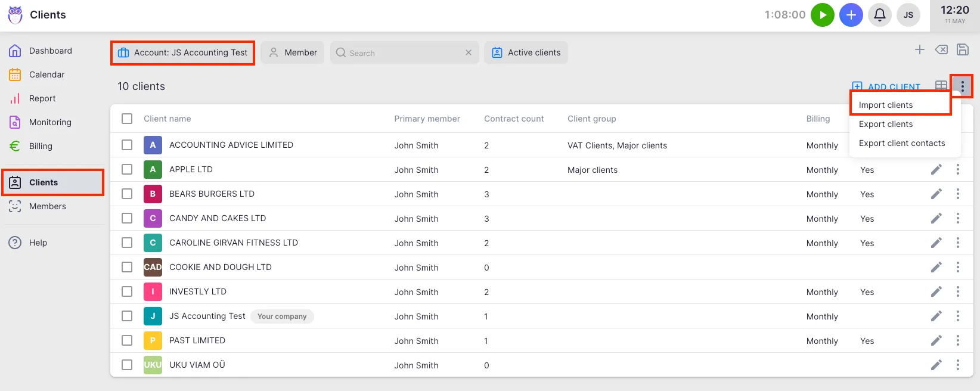Check the CANDY AND CAKES LTD checkbox
The width and height of the screenshot is (980, 391).
point(127,218)
